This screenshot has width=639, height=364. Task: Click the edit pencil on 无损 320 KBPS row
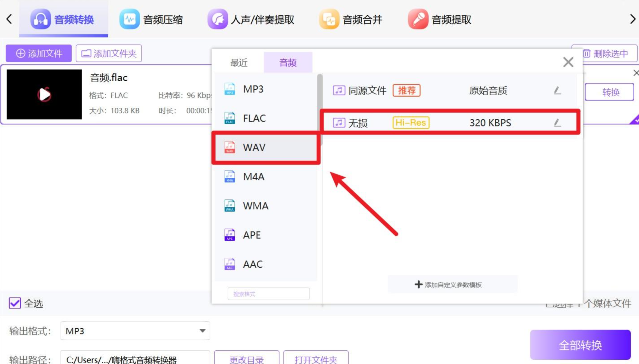(557, 123)
